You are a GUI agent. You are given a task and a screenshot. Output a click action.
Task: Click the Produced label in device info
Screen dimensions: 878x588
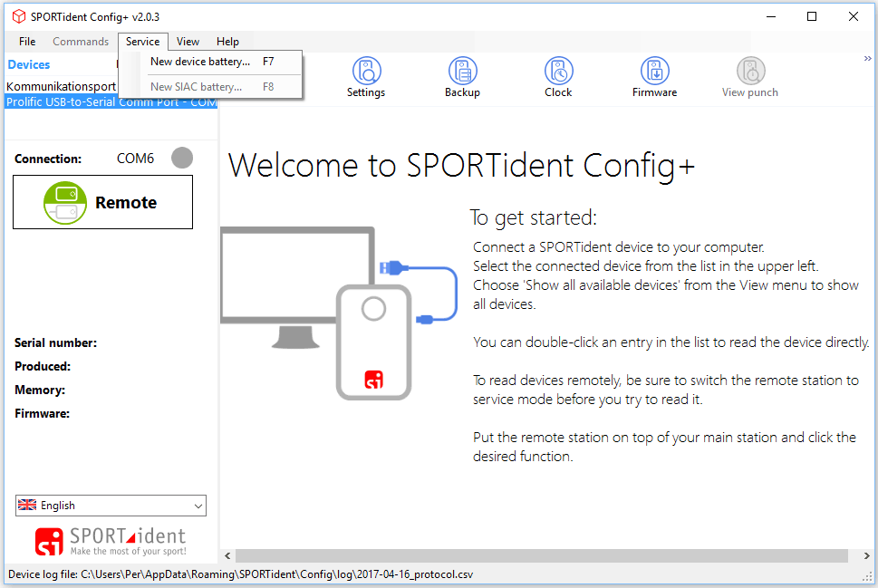point(43,366)
